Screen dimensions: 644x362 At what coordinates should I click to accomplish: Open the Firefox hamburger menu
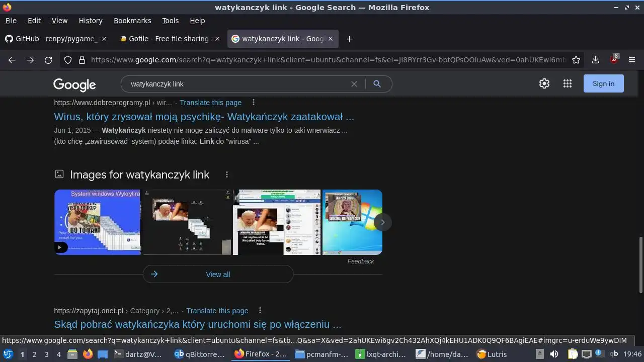click(x=632, y=60)
